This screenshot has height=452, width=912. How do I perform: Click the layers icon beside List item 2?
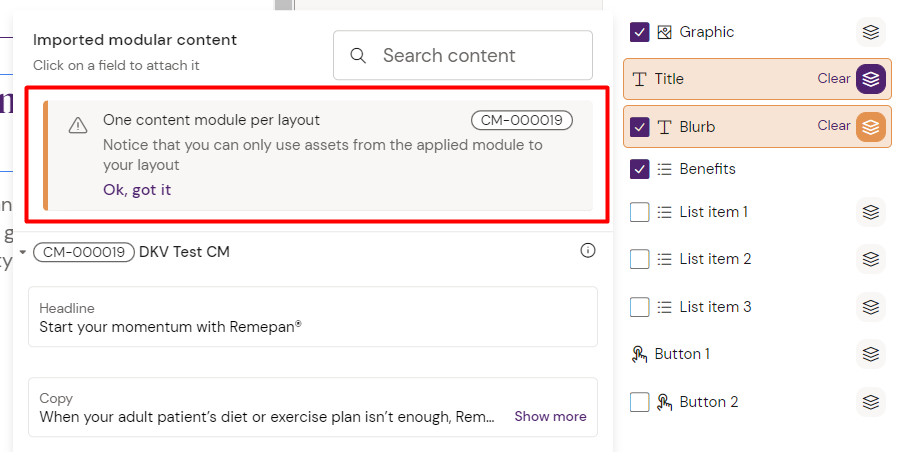tap(871, 259)
